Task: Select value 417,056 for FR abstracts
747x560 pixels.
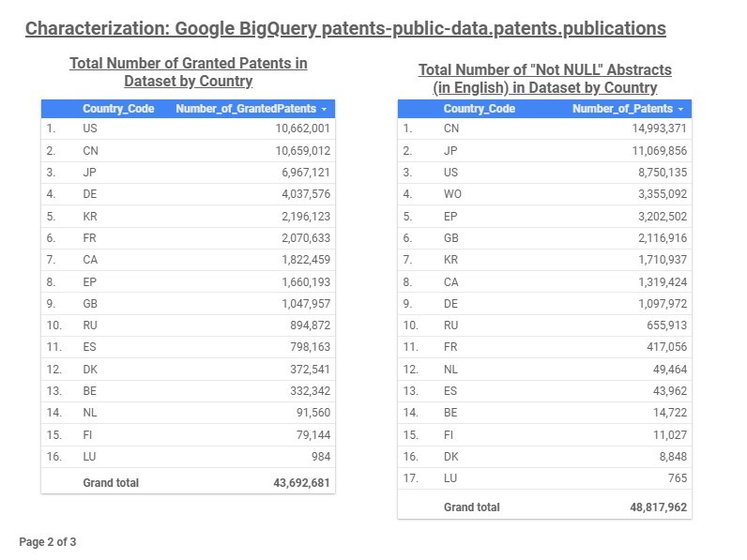Action: 667,347
